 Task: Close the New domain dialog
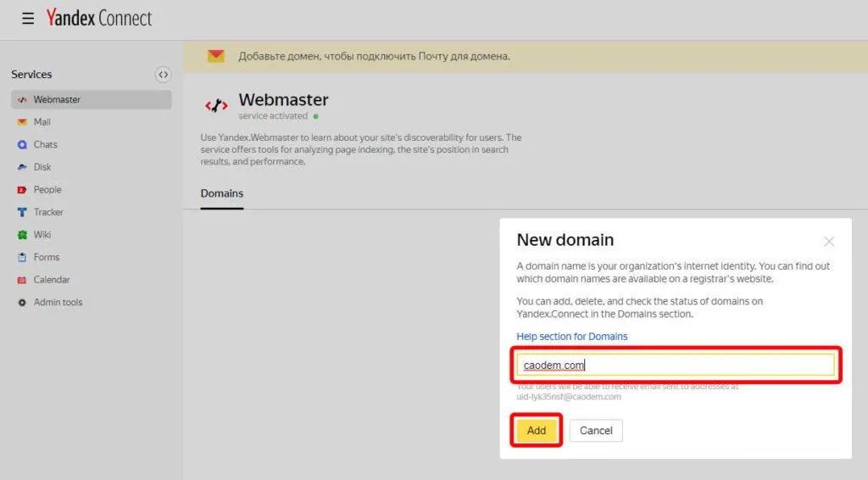tap(829, 242)
